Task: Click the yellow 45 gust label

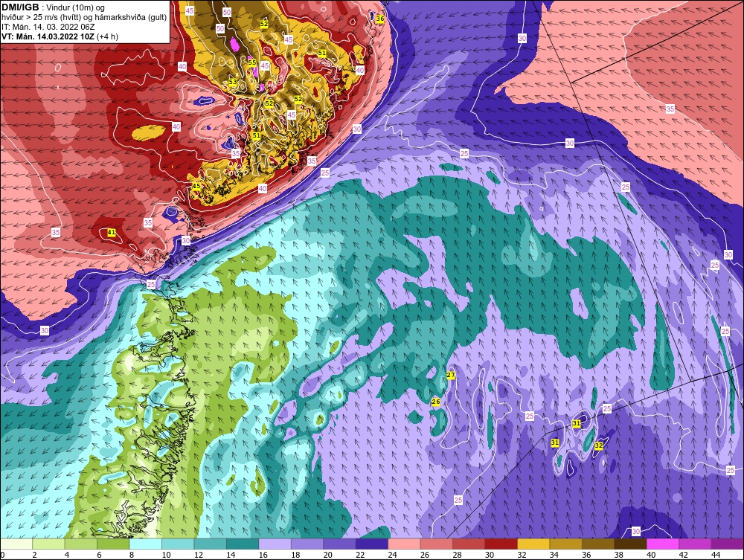Action: [196, 187]
